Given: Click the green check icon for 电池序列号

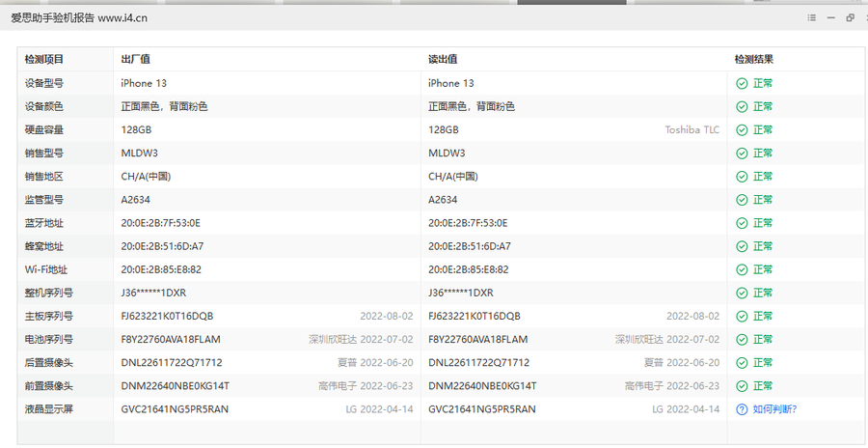Looking at the screenshot, I should [742, 339].
